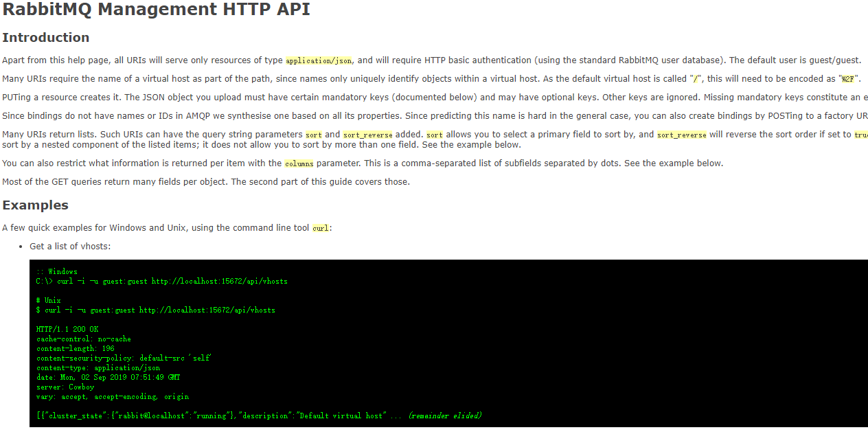
Task: Click the cluster_state JSON output line
Action: tap(259, 416)
